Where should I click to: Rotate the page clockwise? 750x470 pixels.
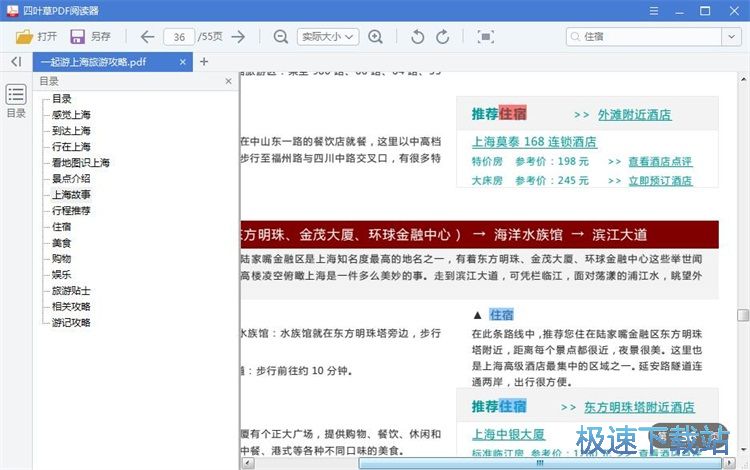coord(443,37)
